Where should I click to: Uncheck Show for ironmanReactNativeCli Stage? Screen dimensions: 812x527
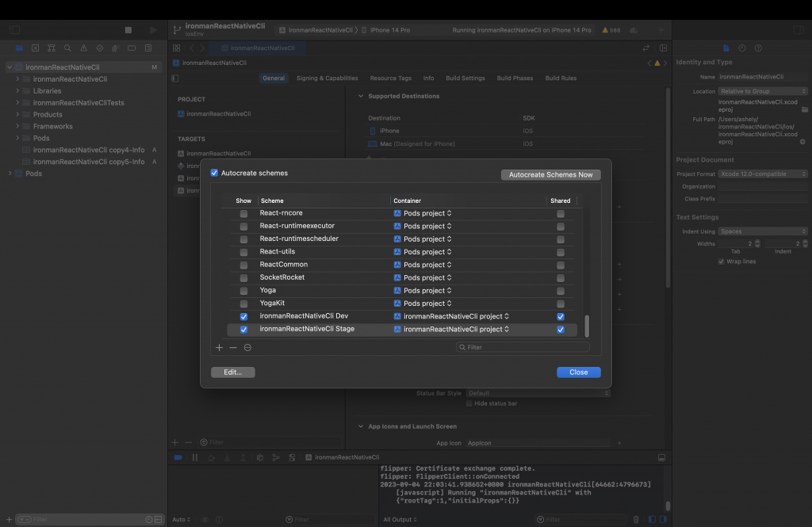(243, 330)
